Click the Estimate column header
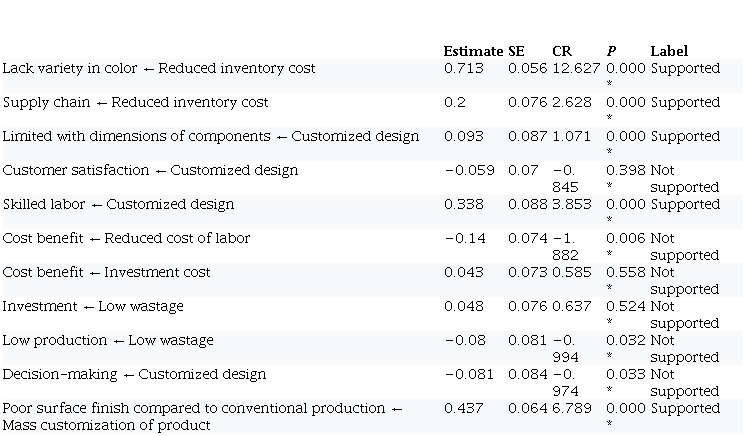The height and width of the screenshot is (436, 746). pos(472,51)
